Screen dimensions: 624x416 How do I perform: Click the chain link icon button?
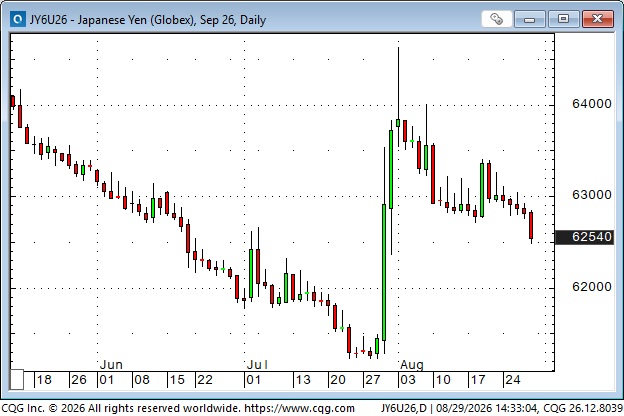point(496,19)
